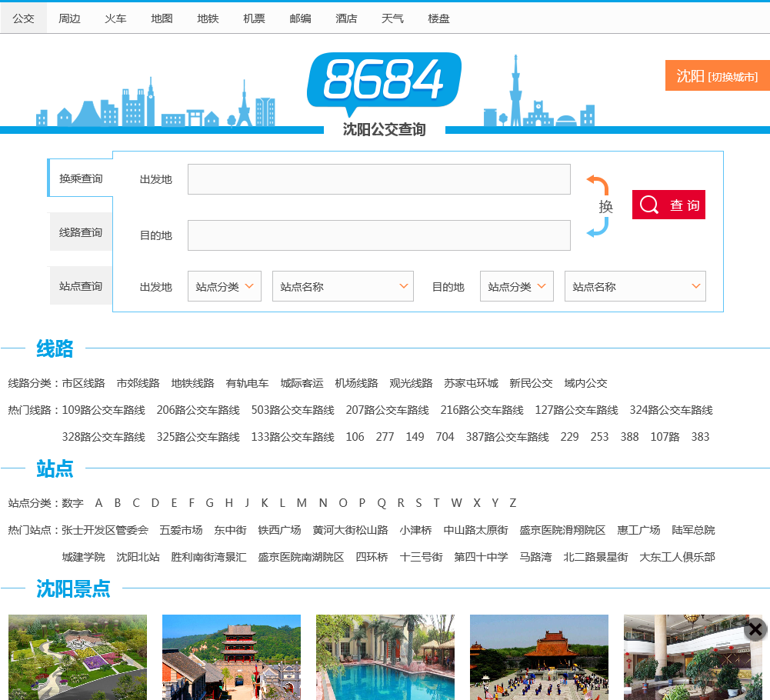Open the 机票 top navigation tab
The image size is (770, 700).
(x=254, y=18)
